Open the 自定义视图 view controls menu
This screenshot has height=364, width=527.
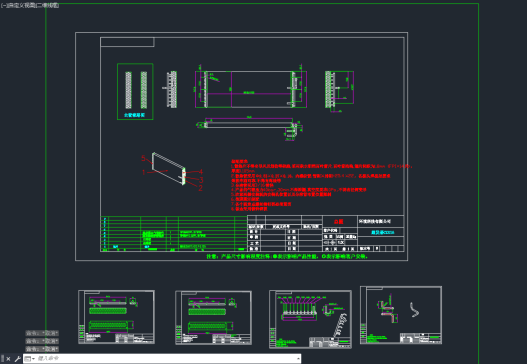point(21,6)
